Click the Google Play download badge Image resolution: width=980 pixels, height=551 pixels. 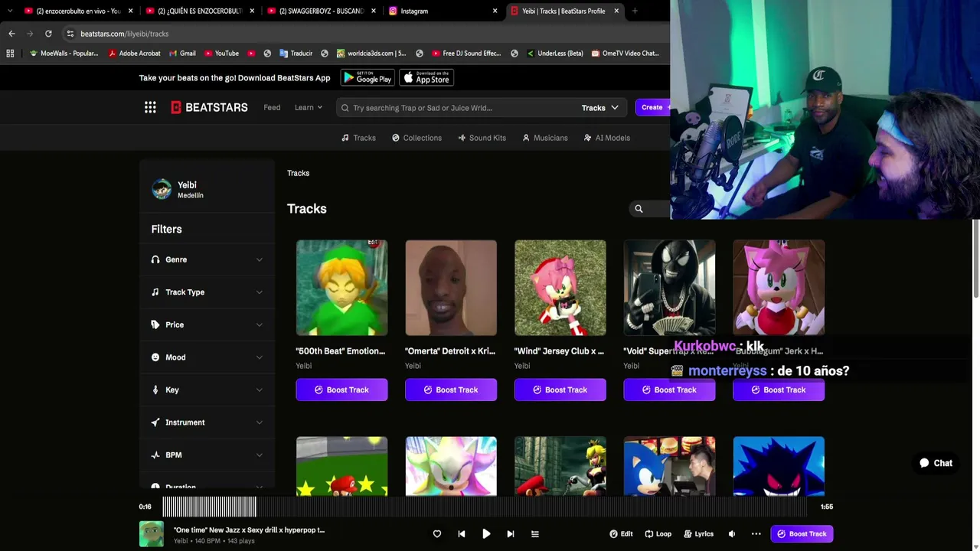367,77
